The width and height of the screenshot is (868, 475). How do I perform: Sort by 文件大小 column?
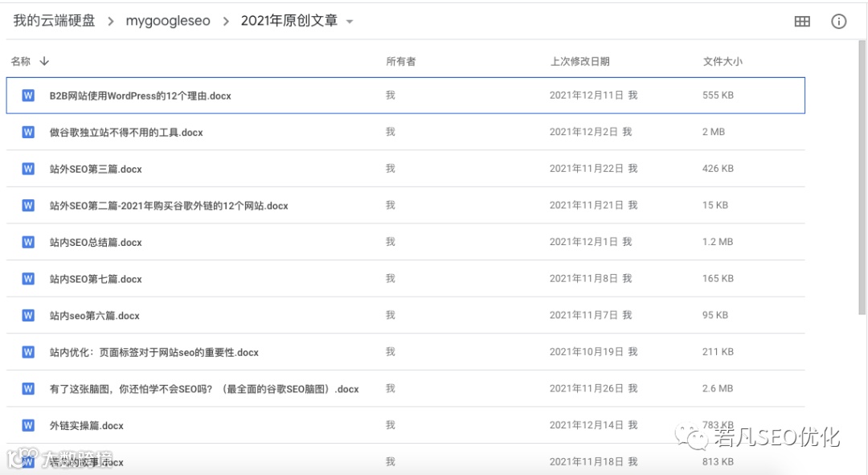(723, 61)
